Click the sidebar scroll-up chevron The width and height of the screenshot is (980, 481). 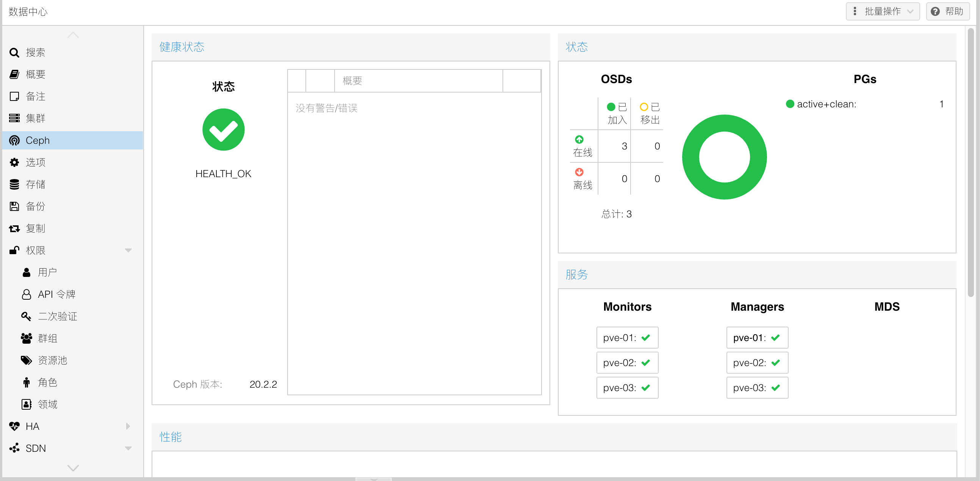[x=73, y=35]
